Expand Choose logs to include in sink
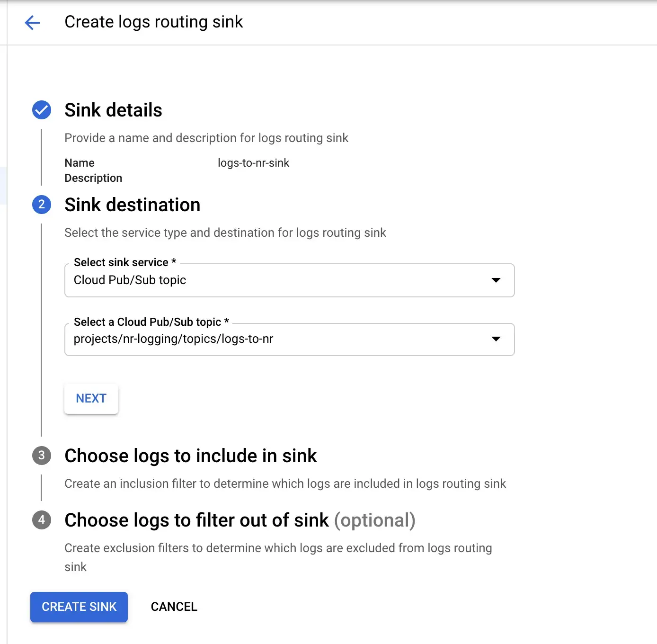Screen dimensions: 657x644 [x=190, y=456]
